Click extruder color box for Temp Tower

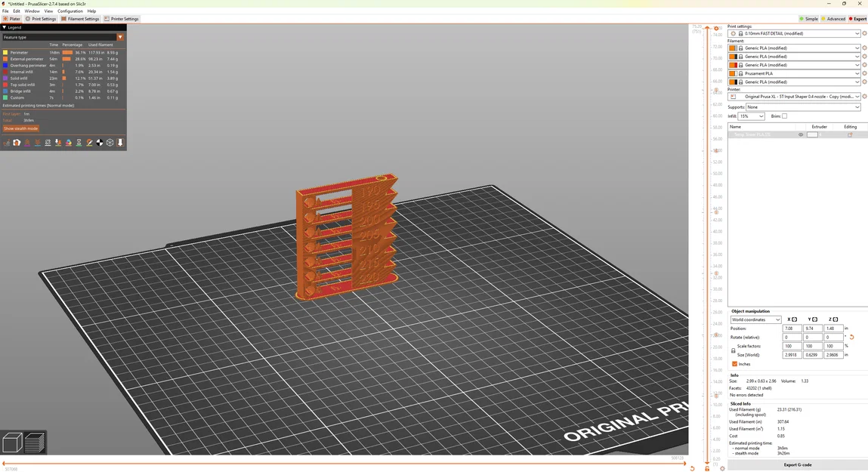812,134
